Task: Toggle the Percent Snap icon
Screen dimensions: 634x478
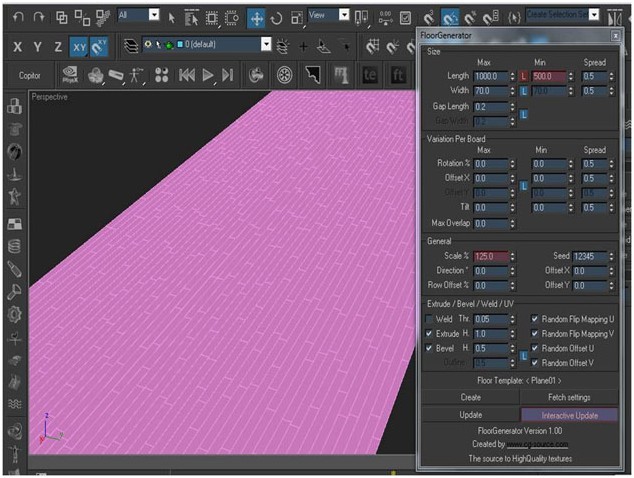Action: click(469, 17)
